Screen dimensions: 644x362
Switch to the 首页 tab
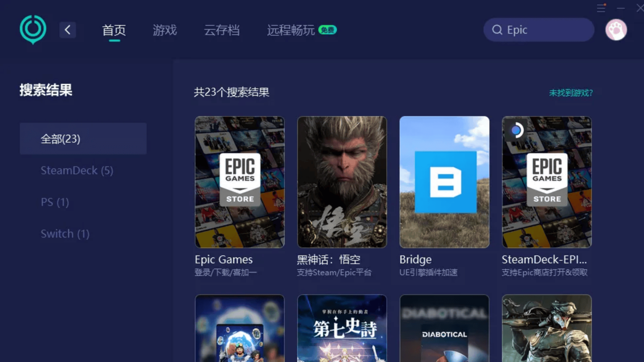coord(114,30)
